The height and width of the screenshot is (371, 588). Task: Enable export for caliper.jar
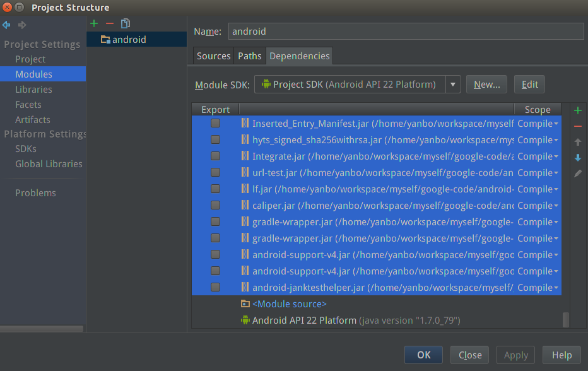coord(215,205)
